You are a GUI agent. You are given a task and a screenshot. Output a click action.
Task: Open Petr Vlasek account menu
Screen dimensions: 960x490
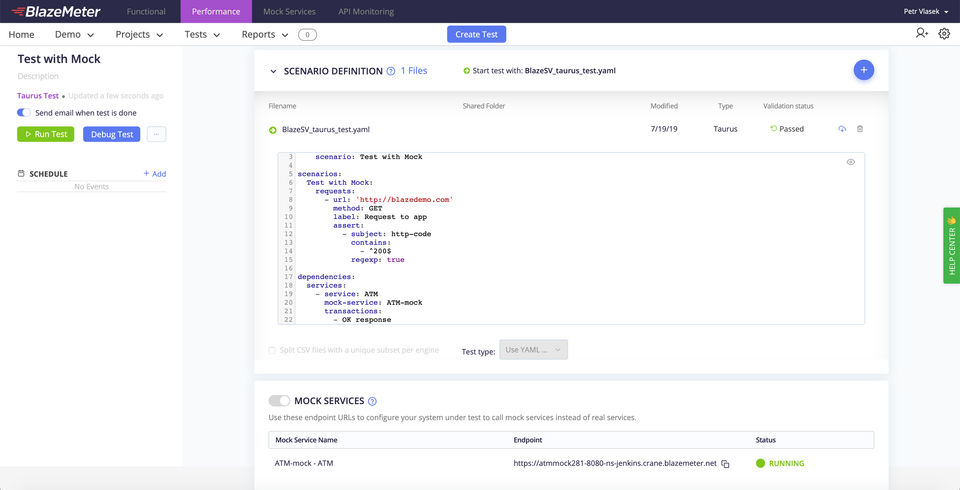(926, 11)
